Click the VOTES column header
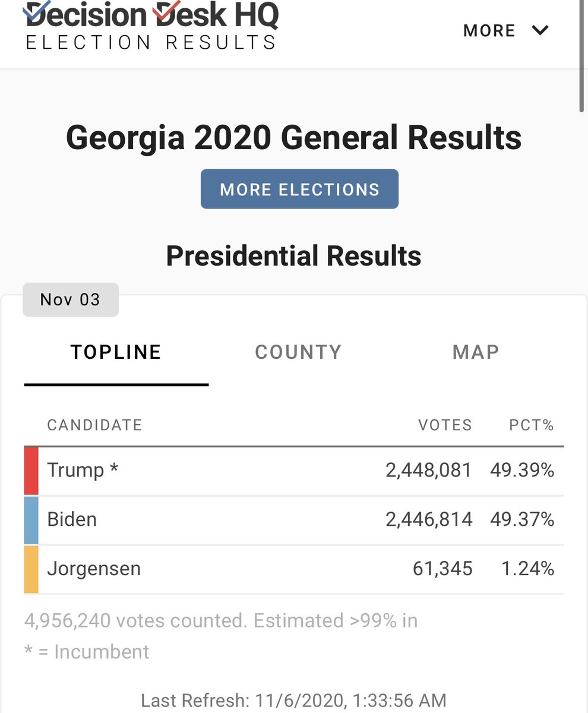Screen dimensions: 588x713 click(x=445, y=425)
